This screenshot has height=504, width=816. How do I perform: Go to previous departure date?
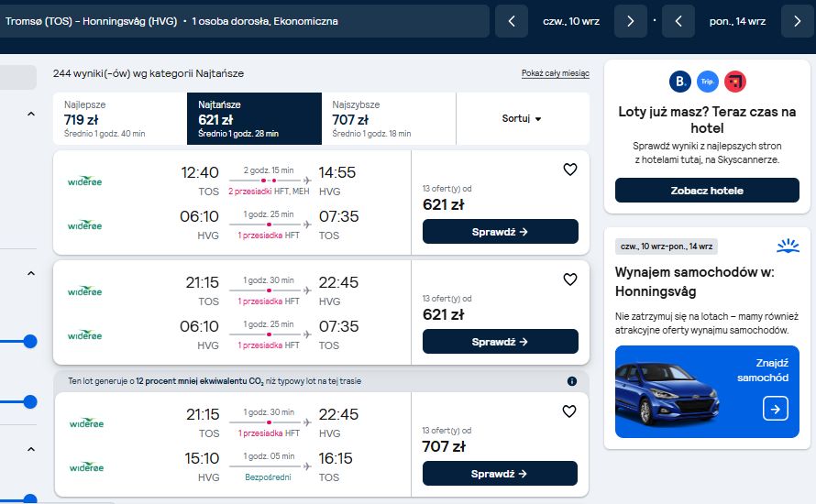click(x=512, y=21)
